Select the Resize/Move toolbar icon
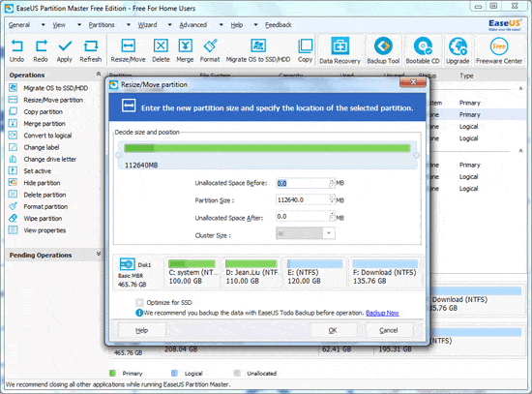The width and height of the screenshot is (532, 394). [128, 50]
